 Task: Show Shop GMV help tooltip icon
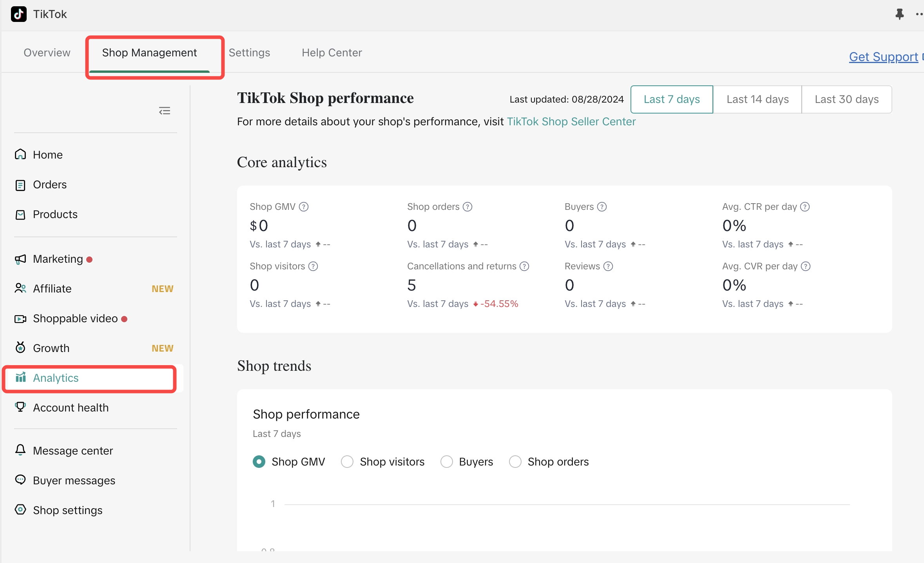[x=304, y=207]
